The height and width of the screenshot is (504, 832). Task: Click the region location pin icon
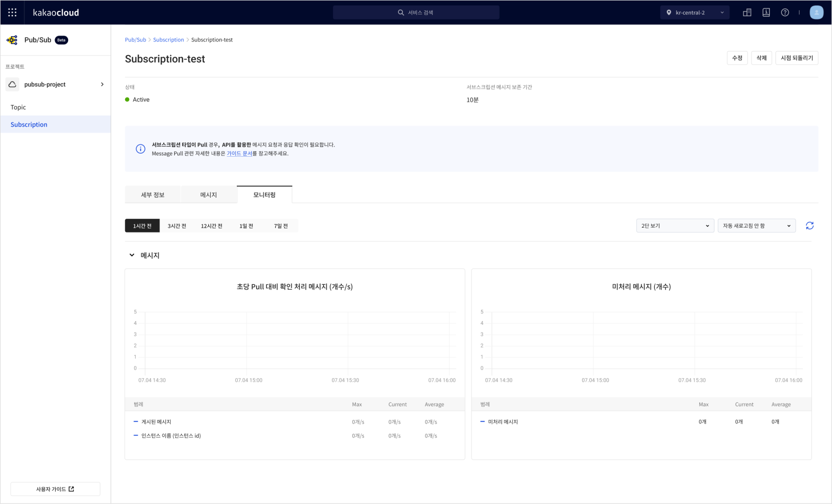tap(669, 13)
